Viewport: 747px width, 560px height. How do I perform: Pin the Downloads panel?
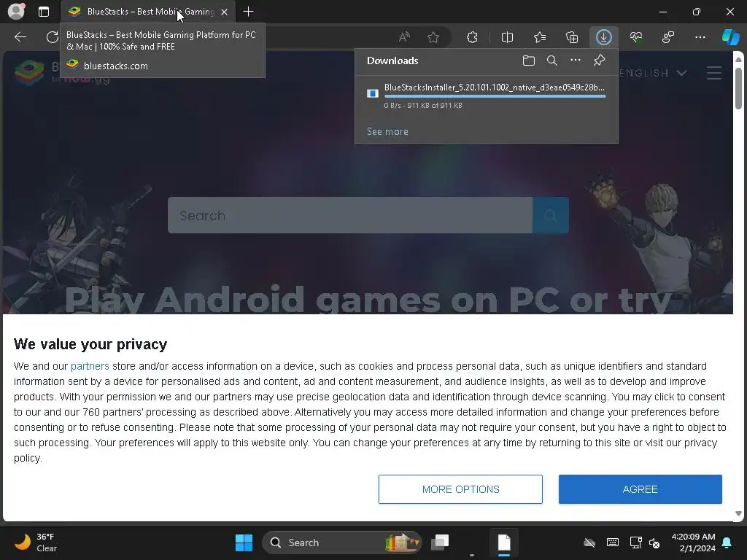click(599, 61)
